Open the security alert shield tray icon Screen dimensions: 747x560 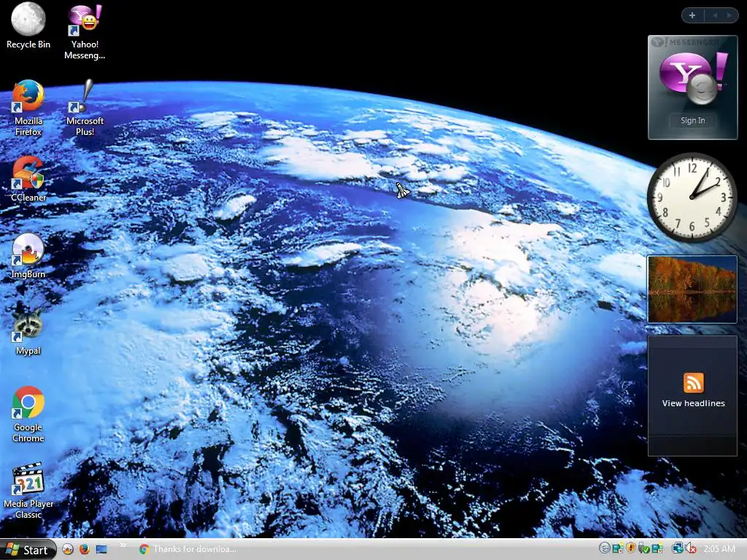tap(631, 548)
